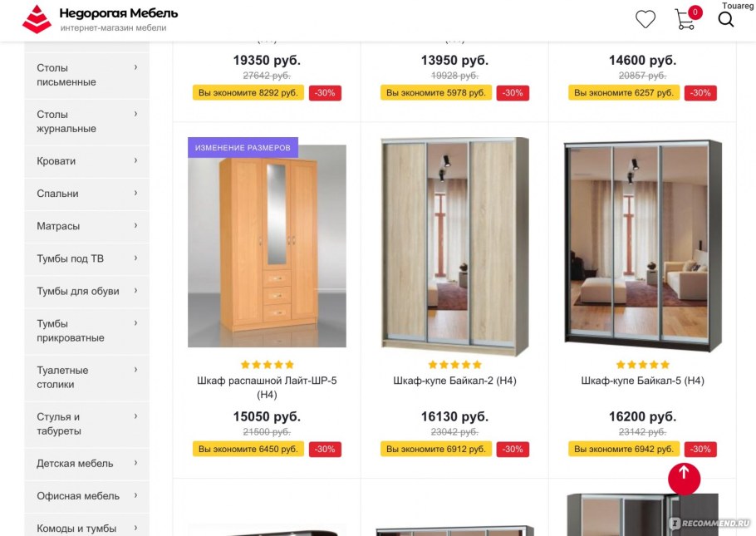
Task: Click the Байкал-2 wardrobe product image
Action: 454,247
